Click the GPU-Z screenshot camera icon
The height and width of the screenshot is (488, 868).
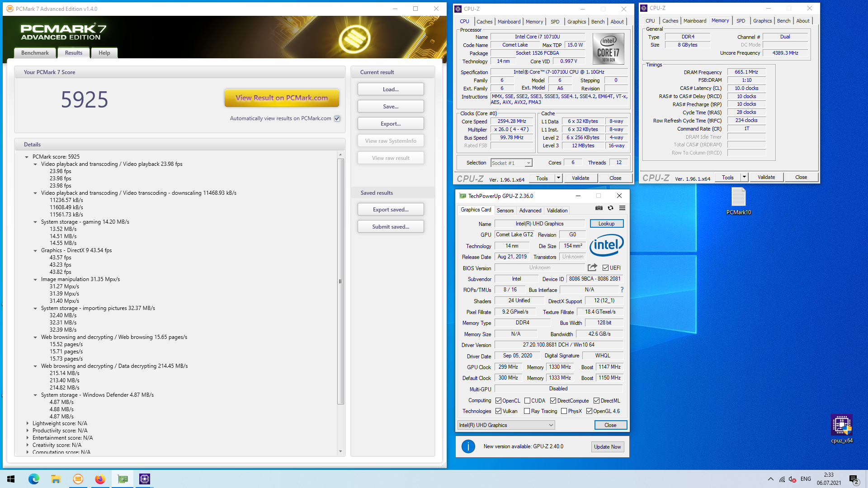[599, 208]
